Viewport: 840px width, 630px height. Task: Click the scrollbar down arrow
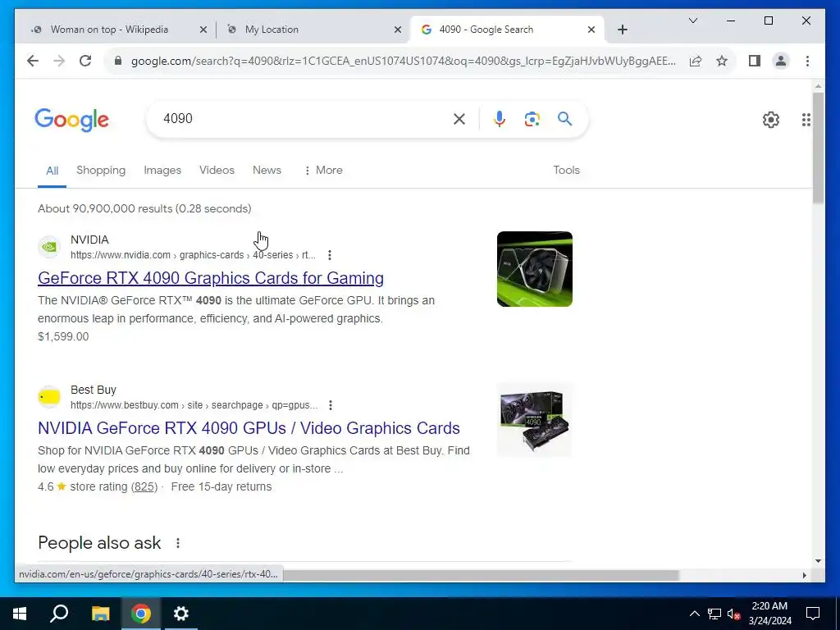pos(818,561)
